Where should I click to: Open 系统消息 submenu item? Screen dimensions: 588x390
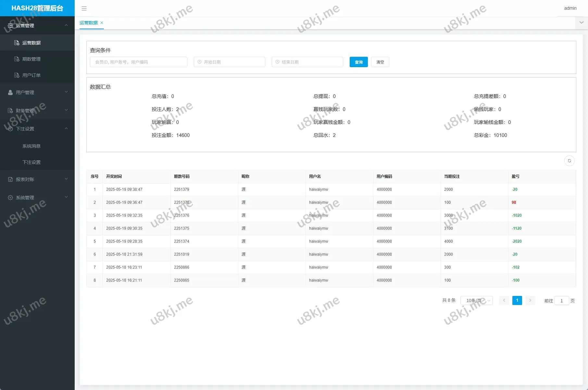[31, 146]
